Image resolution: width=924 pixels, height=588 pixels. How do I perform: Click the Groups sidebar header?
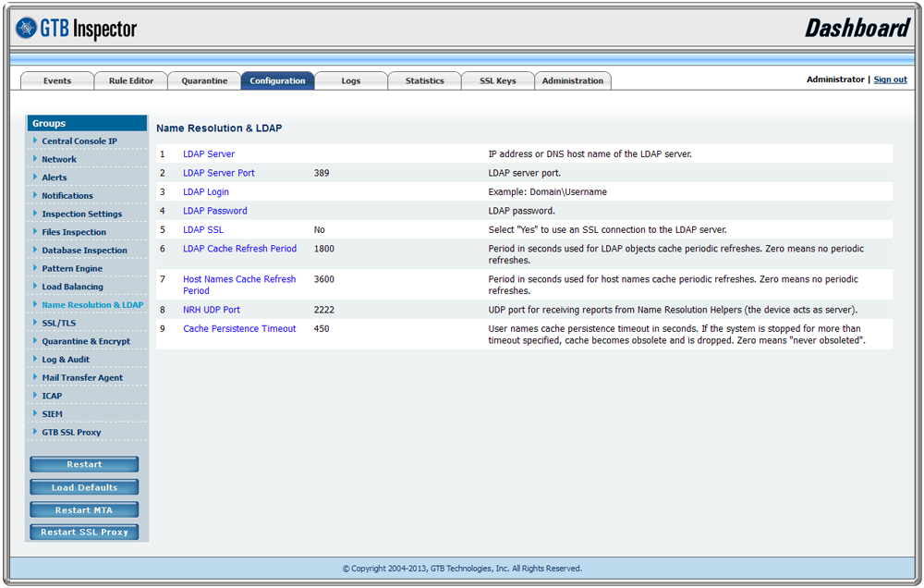pyautogui.click(x=87, y=123)
